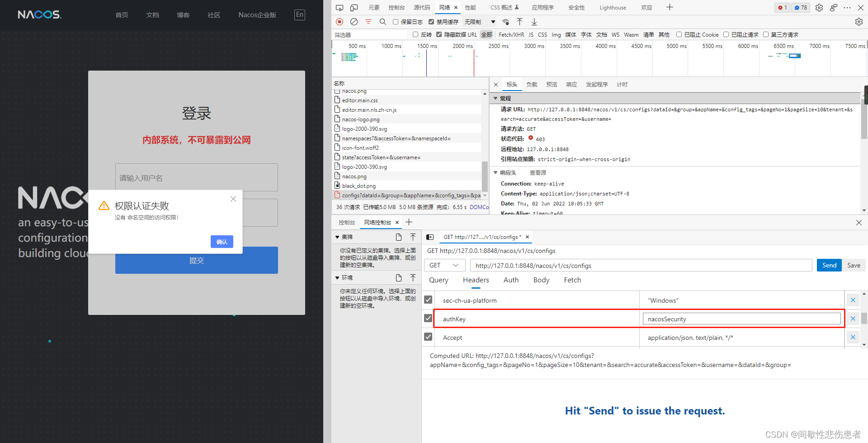The height and width of the screenshot is (443, 868).
Task: Switch to the Auth tab
Action: [x=511, y=280]
